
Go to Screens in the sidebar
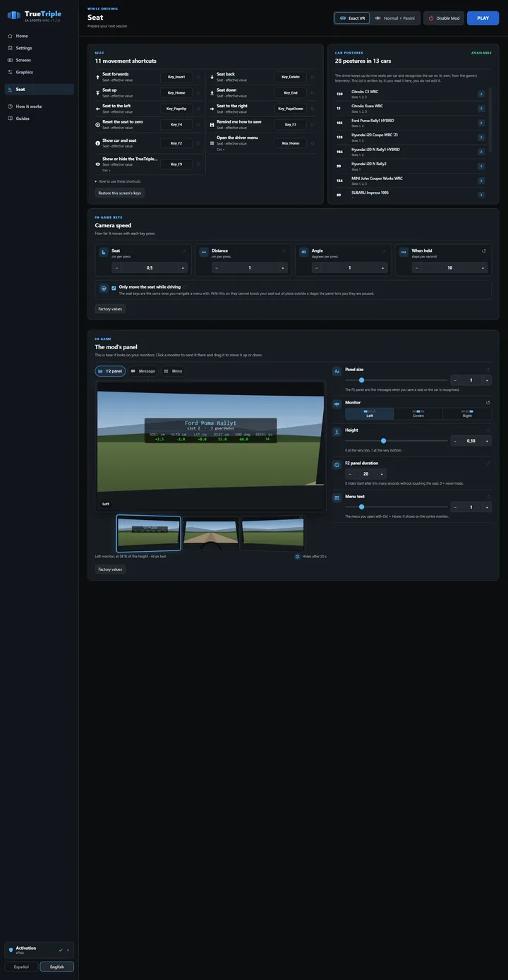click(39, 60)
